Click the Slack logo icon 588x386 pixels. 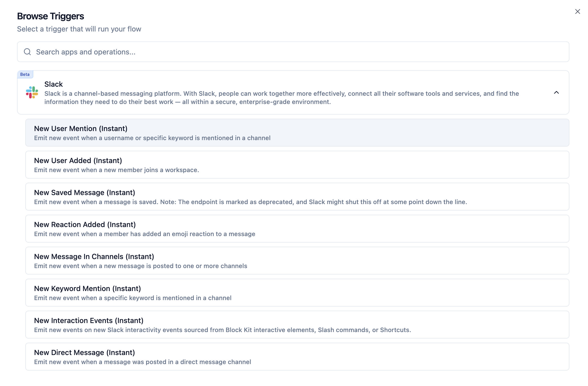pyautogui.click(x=32, y=92)
